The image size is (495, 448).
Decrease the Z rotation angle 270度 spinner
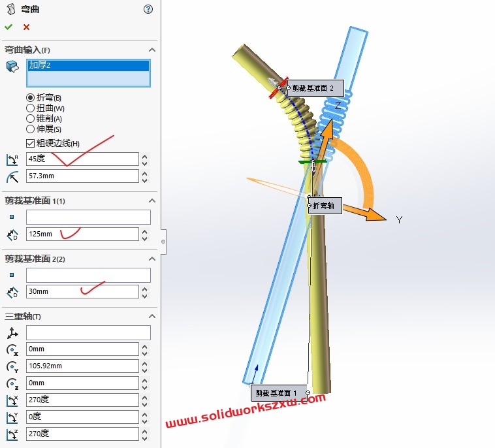tap(144, 438)
